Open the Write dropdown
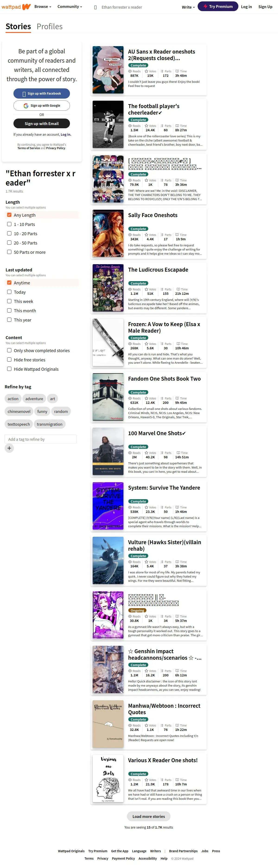This screenshot has width=278, height=868. pos(188,7)
